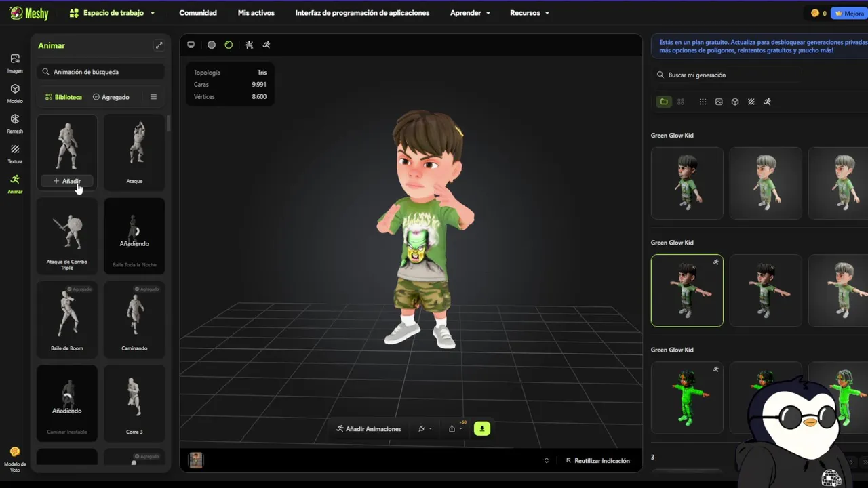Screen dimensions: 868x488
Task: Click the credits coin counter
Action: pyautogui.click(x=818, y=13)
